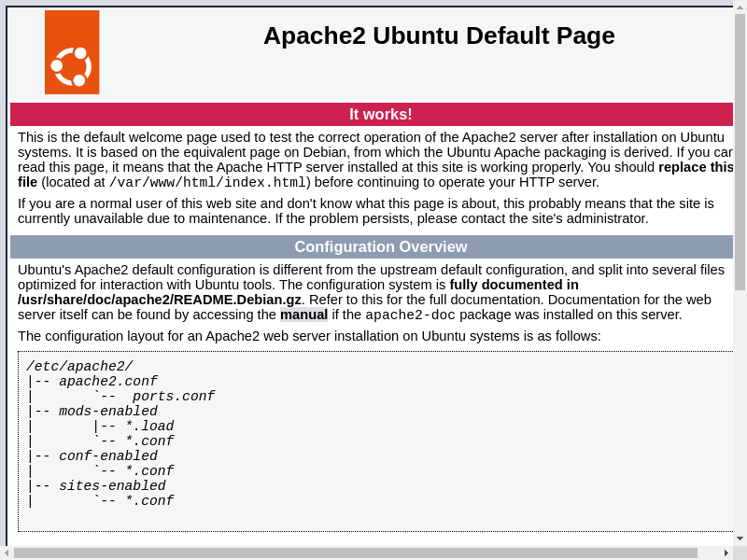
Task: Click the horizontal scrollbar thumb
Action: click(355, 553)
